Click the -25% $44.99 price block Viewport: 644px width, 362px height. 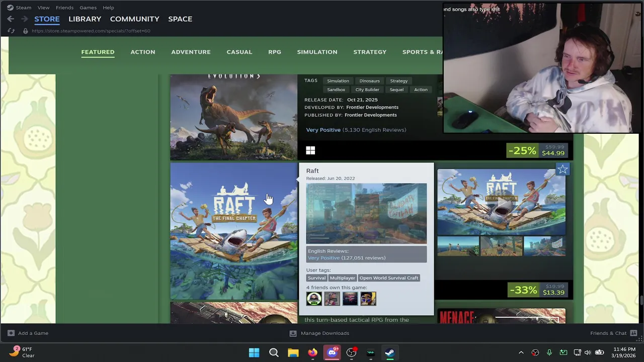pyautogui.click(x=536, y=150)
